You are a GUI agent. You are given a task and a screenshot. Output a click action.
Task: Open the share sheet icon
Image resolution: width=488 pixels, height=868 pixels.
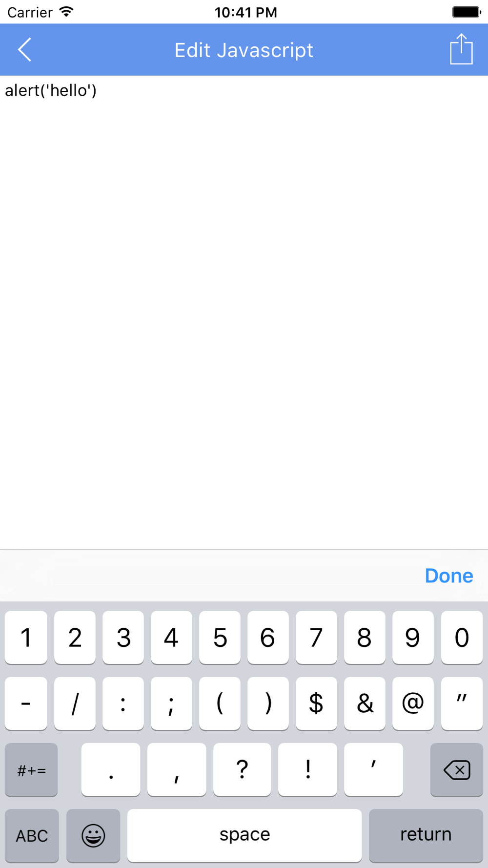461,49
